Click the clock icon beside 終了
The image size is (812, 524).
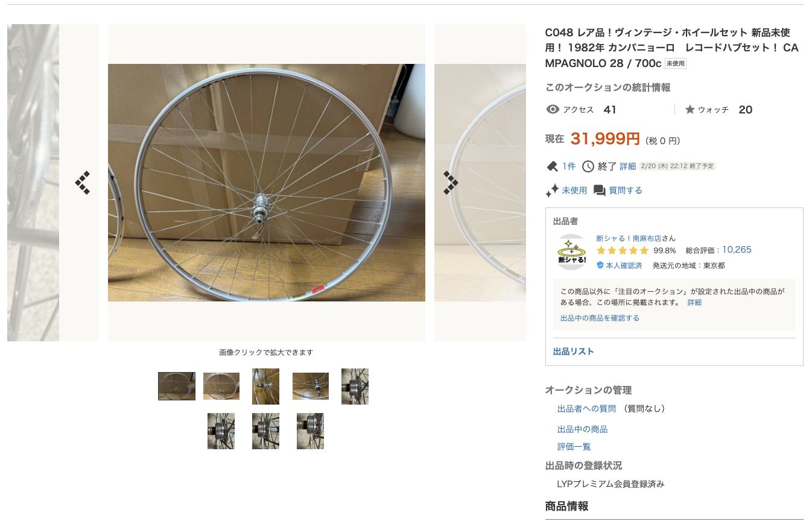click(x=588, y=166)
